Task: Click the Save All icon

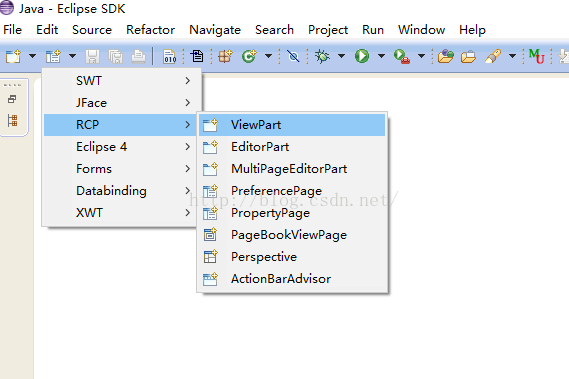Action: coord(115,56)
